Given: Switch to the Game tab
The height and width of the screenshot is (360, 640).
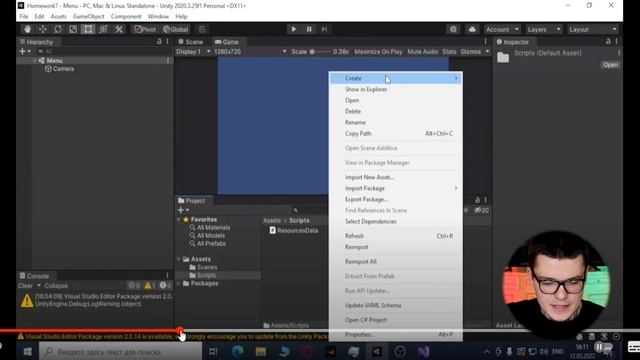Looking at the screenshot, I should coord(227,42).
